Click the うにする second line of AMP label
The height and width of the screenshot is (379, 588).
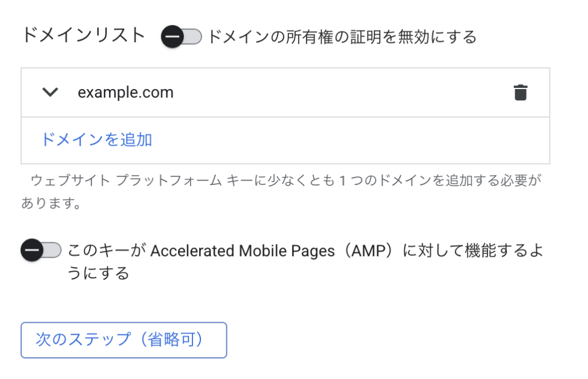(x=98, y=273)
